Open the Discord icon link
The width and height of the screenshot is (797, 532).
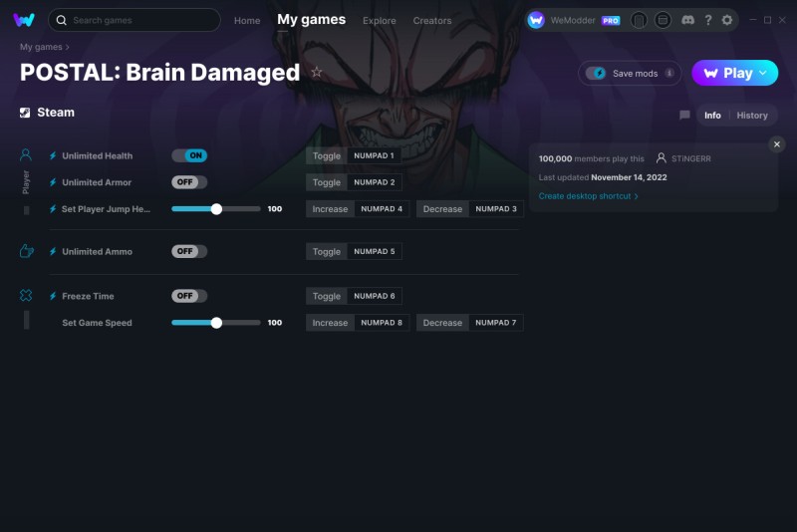point(687,20)
